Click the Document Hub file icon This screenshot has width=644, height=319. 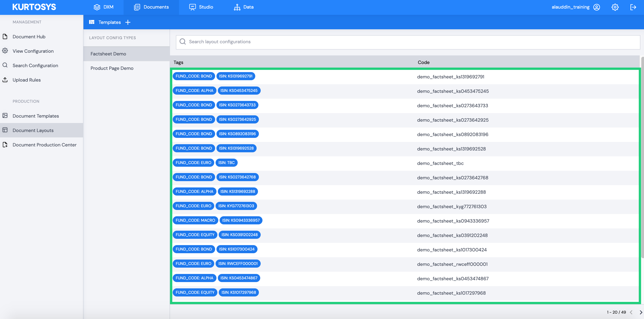[5, 36]
